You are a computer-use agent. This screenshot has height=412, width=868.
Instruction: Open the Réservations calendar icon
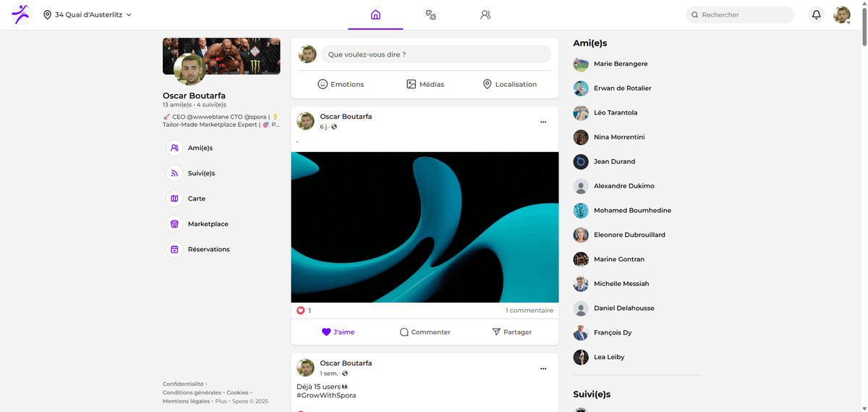point(174,249)
